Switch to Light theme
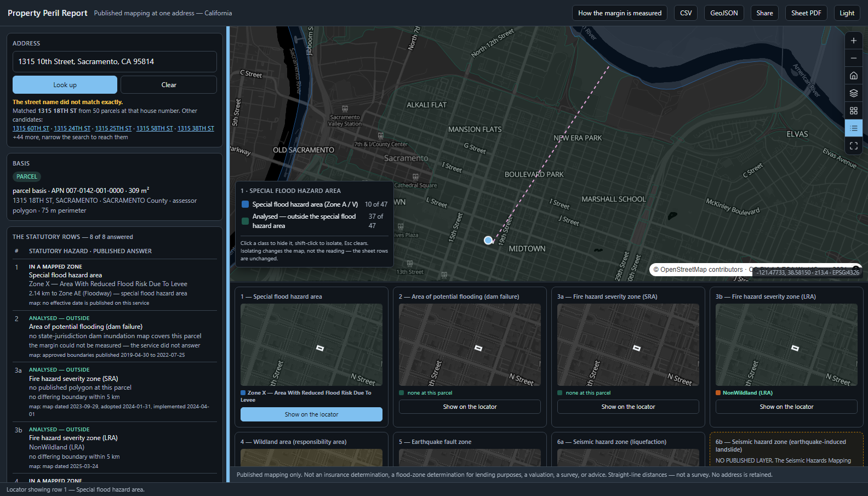The width and height of the screenshot is (868, 496). pyautogui.click(x=847, y=13)
